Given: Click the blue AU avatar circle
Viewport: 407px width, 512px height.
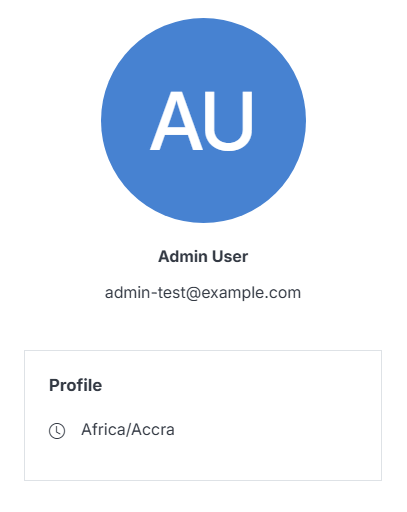Looking at the screenshot, I should 203,120.
